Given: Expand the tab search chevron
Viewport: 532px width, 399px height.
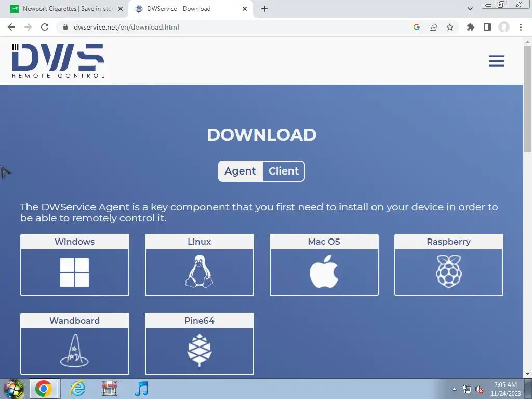Looking at the screenshot, I should tap(470, 9).
